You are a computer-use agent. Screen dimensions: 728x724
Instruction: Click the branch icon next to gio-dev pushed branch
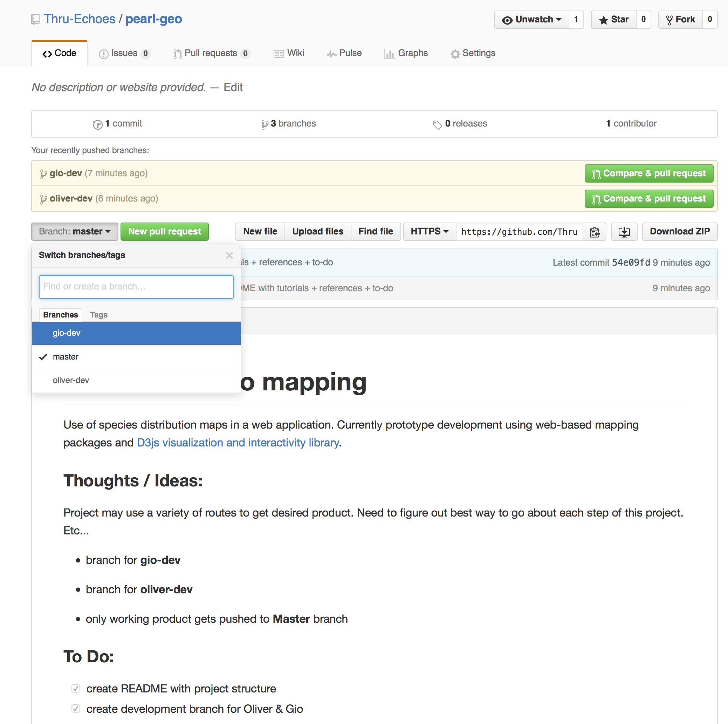tap(43, 174)
